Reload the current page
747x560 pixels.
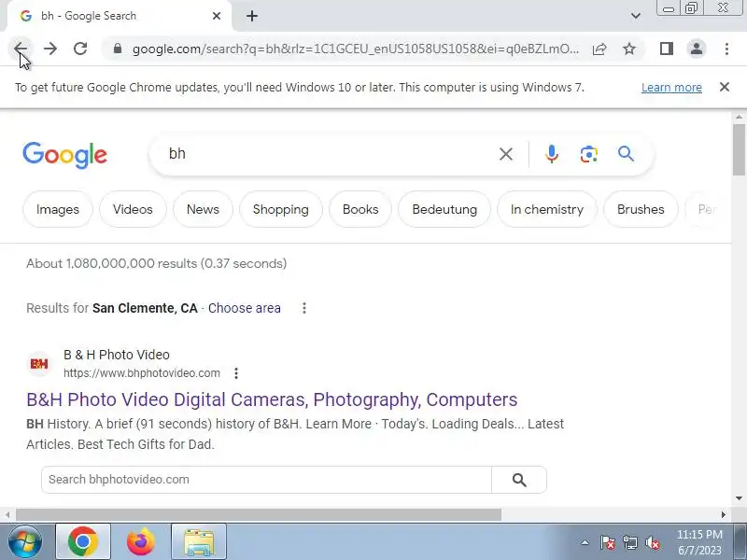(80, 49)
